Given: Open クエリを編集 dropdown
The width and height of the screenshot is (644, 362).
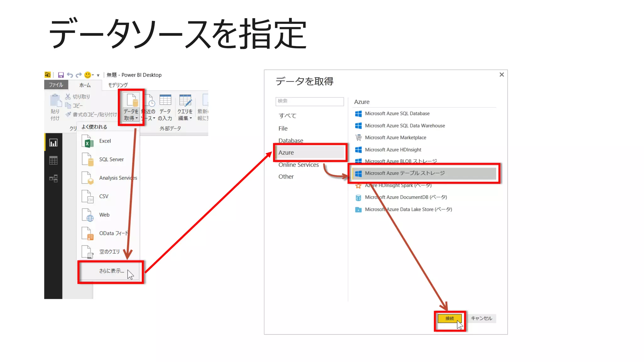Looking at the screenshot, I should click(x=185, y=107).
